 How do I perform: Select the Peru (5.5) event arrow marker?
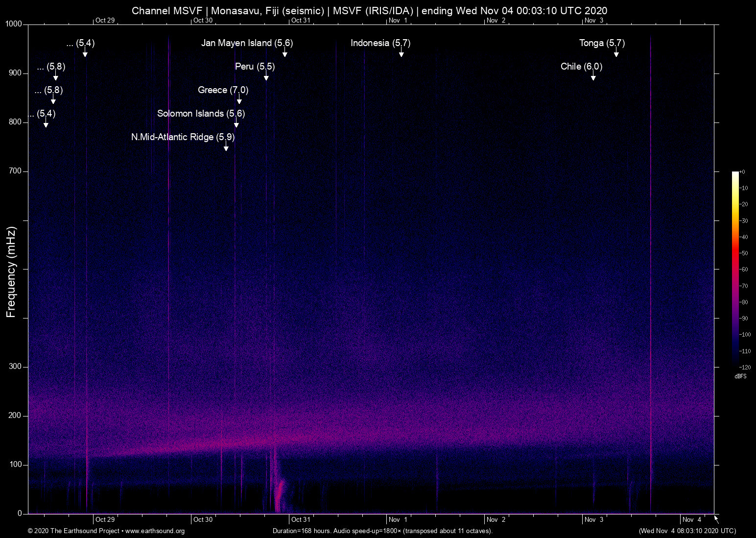pos(266,76)
